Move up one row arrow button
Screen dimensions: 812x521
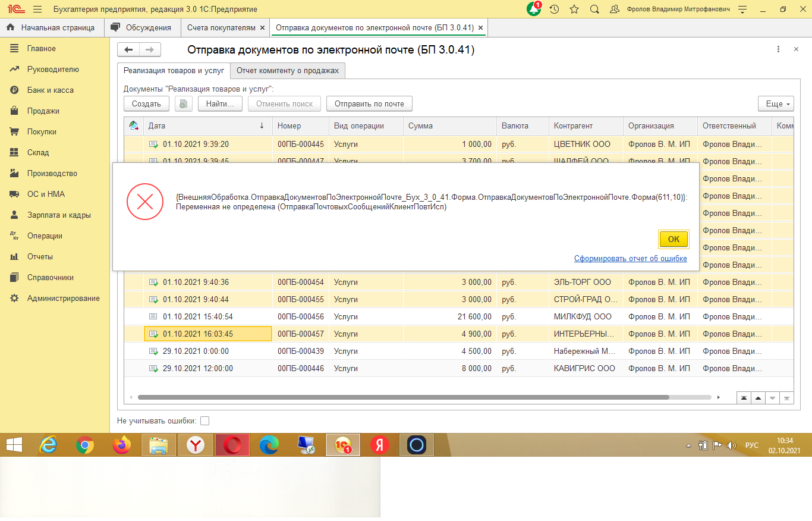pyautogui.click(x=758, y=398)
